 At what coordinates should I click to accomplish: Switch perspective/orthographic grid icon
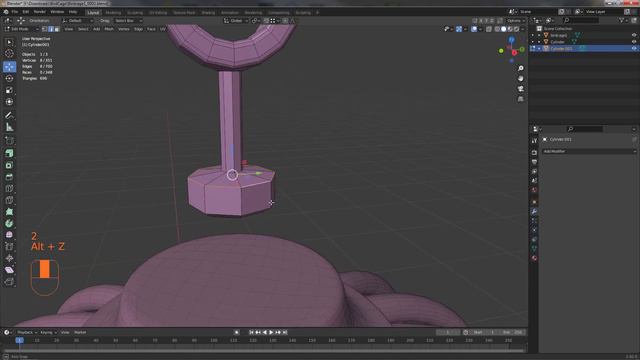[520, 99]
